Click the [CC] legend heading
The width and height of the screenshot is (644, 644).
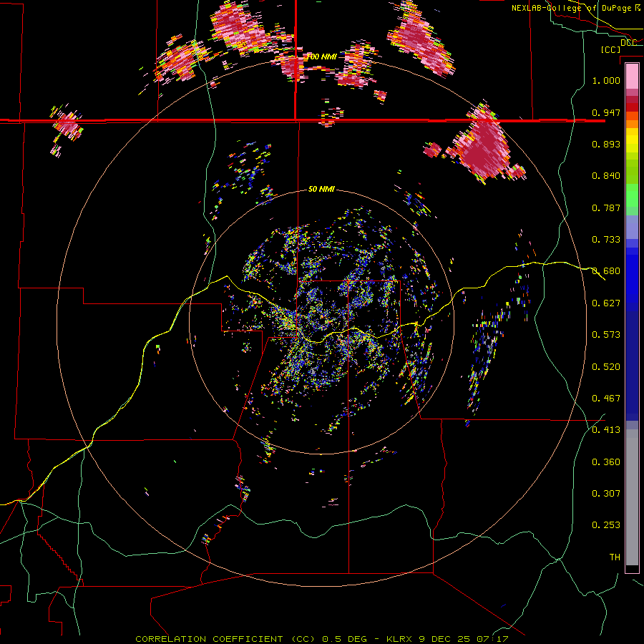coord(611,49)
